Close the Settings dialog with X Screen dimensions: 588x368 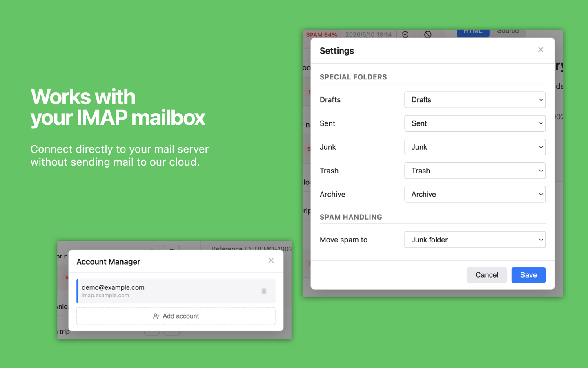pyautogui.click(x=541, y=49)
